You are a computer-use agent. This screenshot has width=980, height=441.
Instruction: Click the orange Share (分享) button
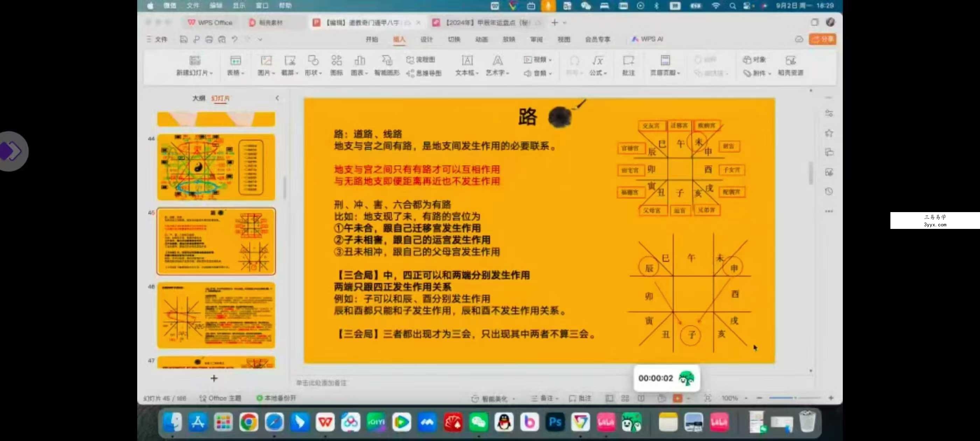(822, 39)
